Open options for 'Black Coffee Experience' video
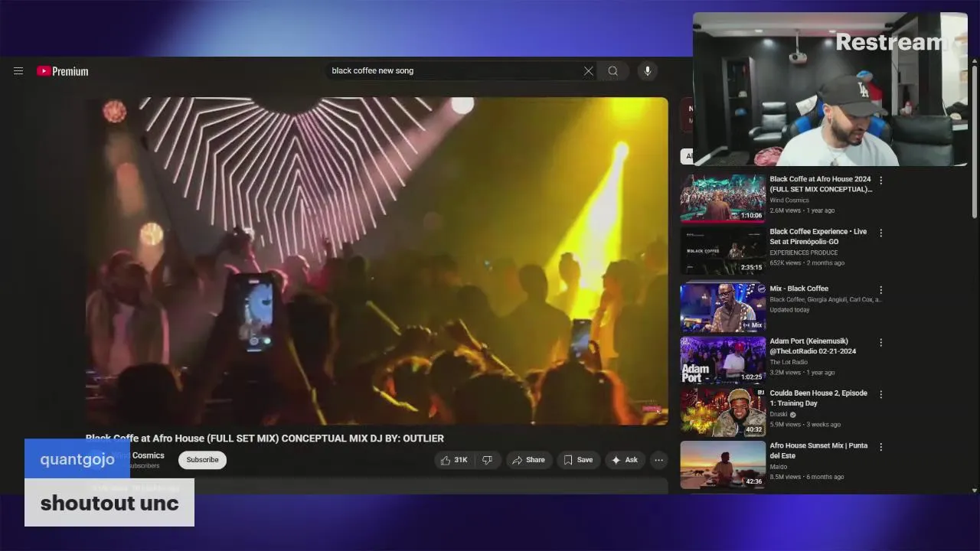 tap(881, 233)
